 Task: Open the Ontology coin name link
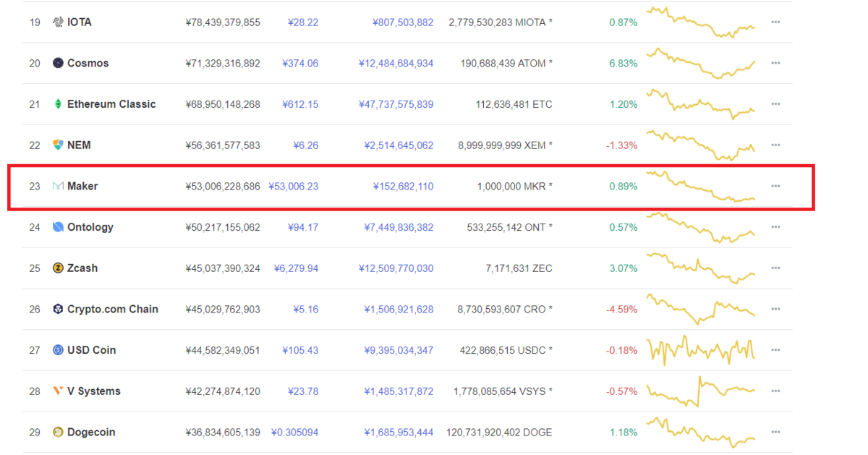[x=90, y=227]
